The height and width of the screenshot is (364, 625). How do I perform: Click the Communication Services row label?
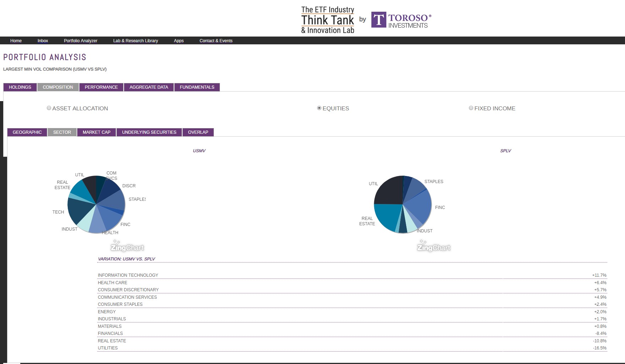127,297
